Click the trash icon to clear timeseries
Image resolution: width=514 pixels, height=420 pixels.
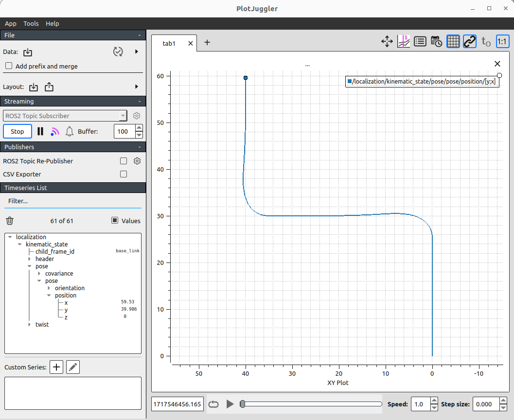click(x=10, y=221)
